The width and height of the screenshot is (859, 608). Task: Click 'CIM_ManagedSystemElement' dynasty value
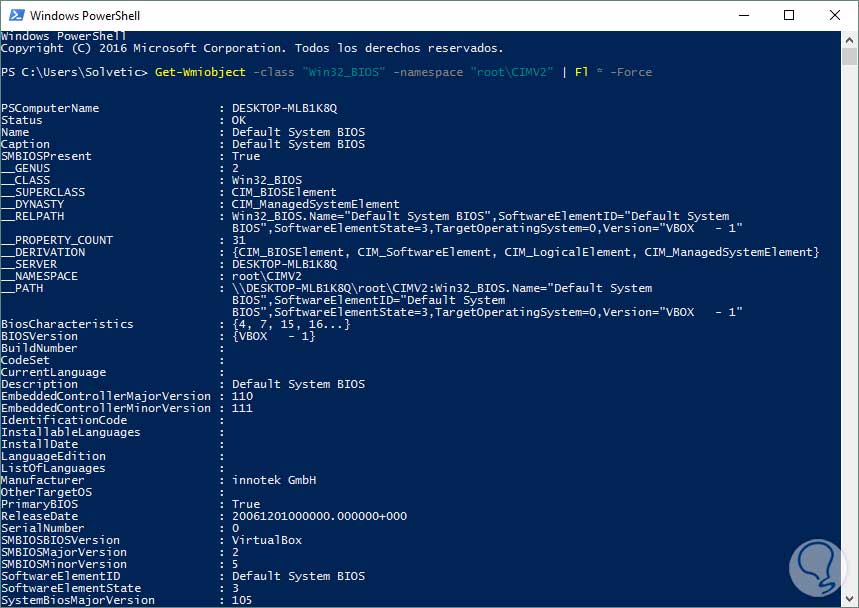tap(316, 204)
